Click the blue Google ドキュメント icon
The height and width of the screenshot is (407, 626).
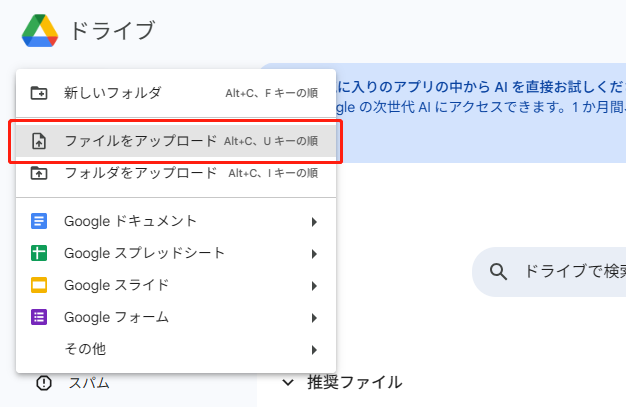[x=40, y=221]
